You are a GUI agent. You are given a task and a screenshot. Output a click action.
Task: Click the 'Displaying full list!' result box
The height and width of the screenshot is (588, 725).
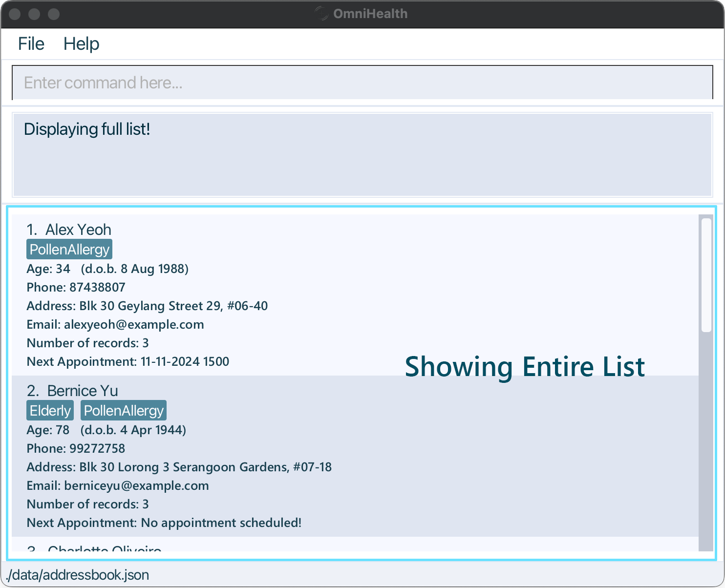362,154
